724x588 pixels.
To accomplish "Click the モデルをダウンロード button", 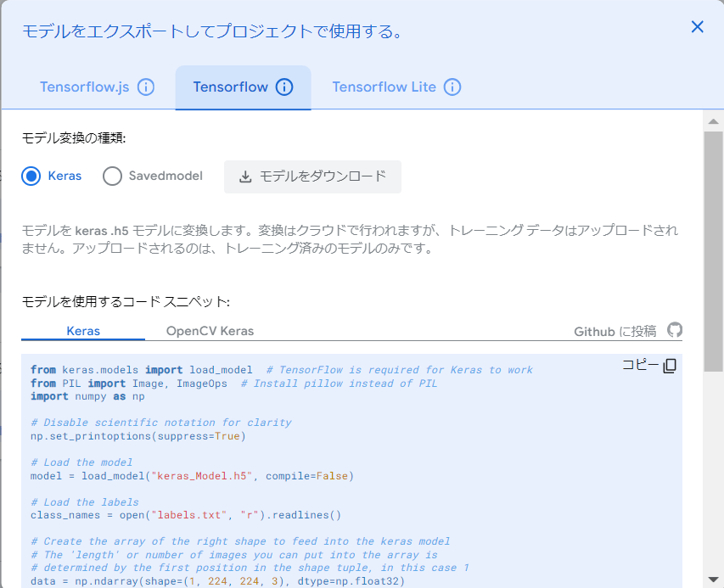I will click(312, 176).
